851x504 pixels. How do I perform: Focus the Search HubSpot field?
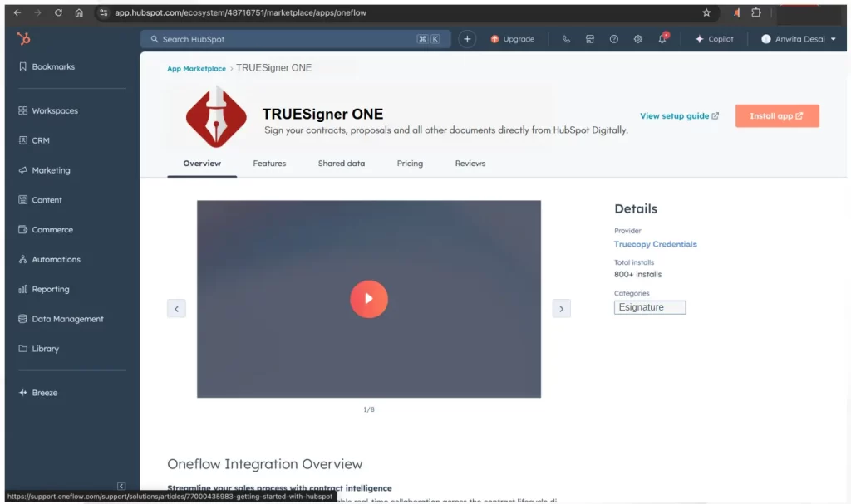(x=295, y=39)
